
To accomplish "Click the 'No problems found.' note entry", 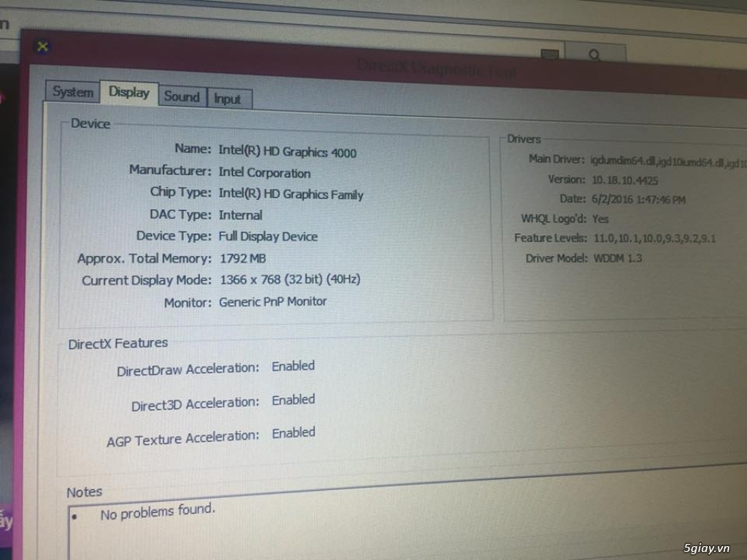I will pos(158,512).
